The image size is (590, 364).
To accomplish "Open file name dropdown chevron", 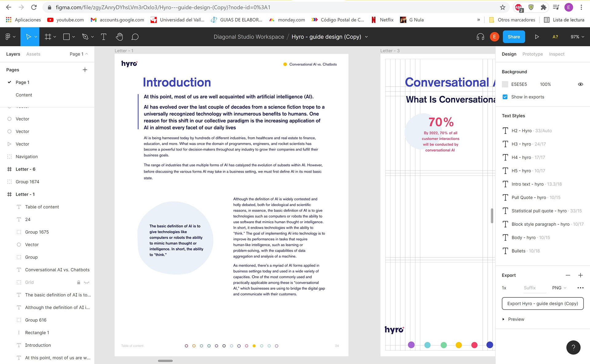I will click(366, 37).
